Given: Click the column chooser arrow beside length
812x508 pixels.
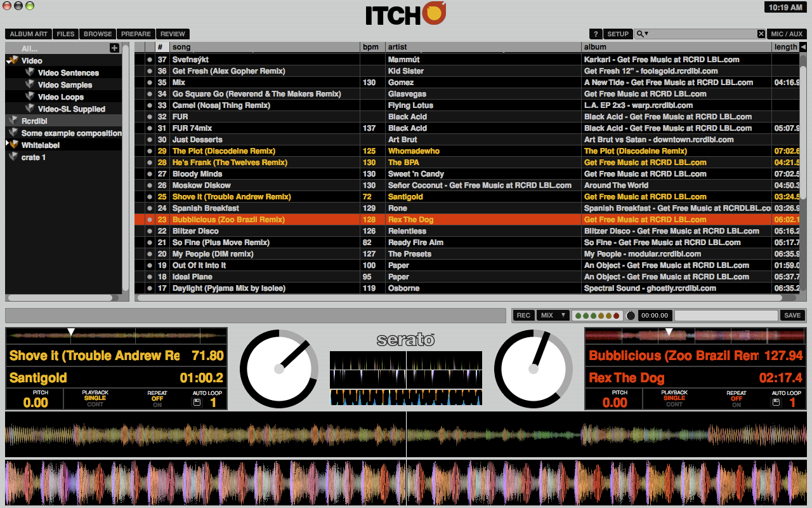Looking at the screenshot, I should (x=802, y=47).
